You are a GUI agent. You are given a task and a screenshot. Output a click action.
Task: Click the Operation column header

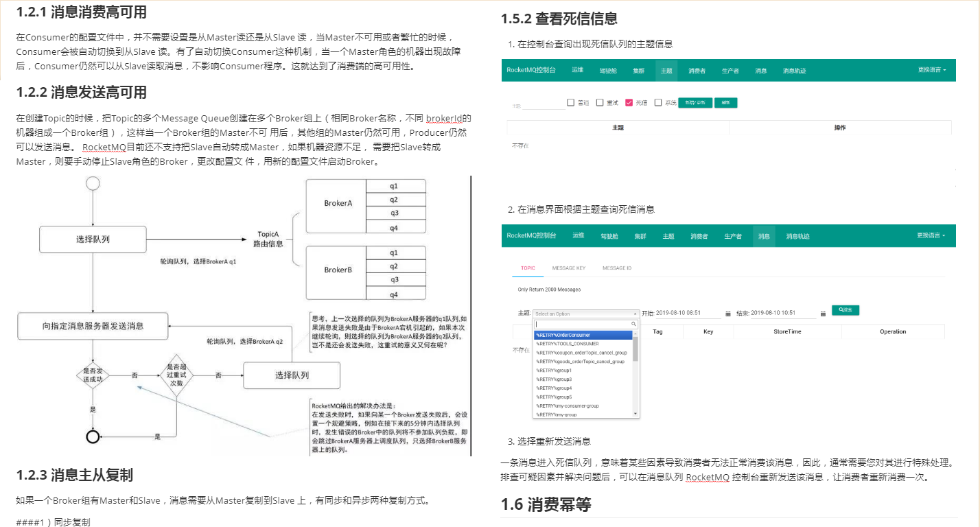pyautogui.click(x=893, y=331)
